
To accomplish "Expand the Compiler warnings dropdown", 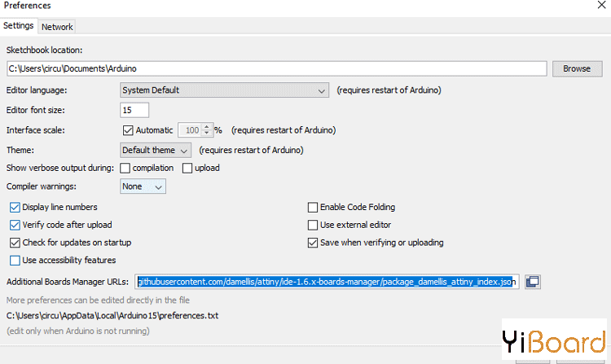I will (143, 186).
